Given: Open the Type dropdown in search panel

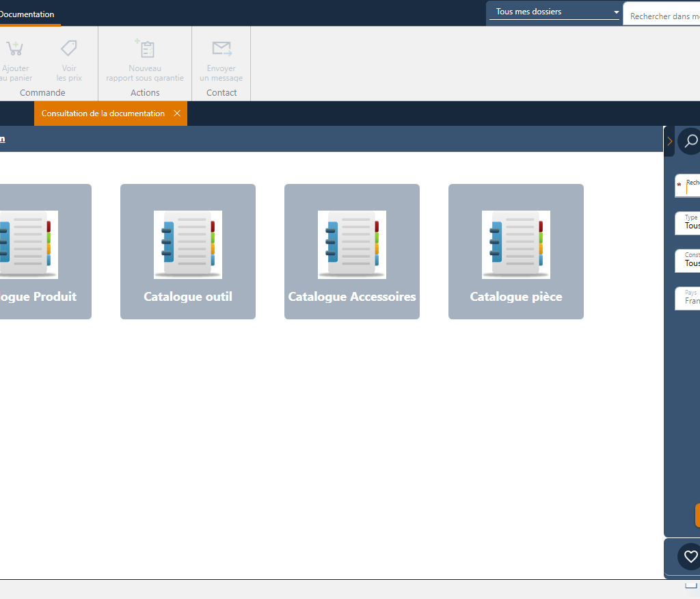Looking at the screenshot, I should pos(690,223).
